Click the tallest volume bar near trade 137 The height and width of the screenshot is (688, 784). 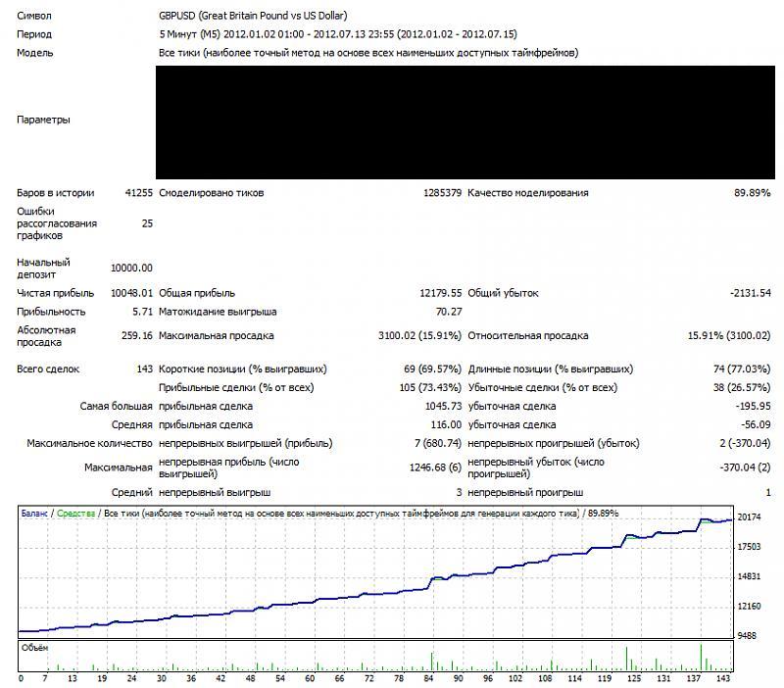[701, 657]
